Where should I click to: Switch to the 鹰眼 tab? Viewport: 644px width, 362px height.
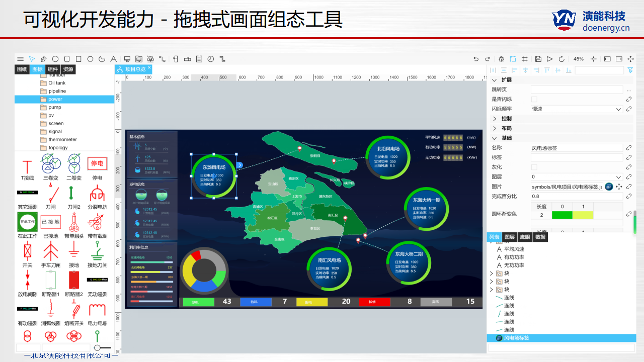click(x=524, y=237)
